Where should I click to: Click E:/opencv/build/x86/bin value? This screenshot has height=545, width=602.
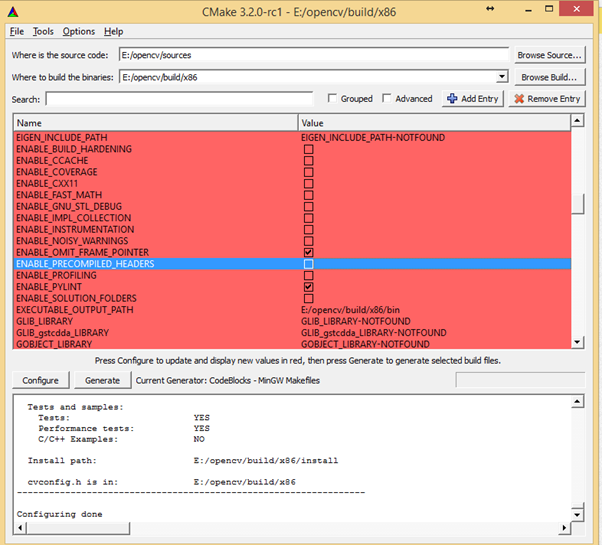pos(350,310)
